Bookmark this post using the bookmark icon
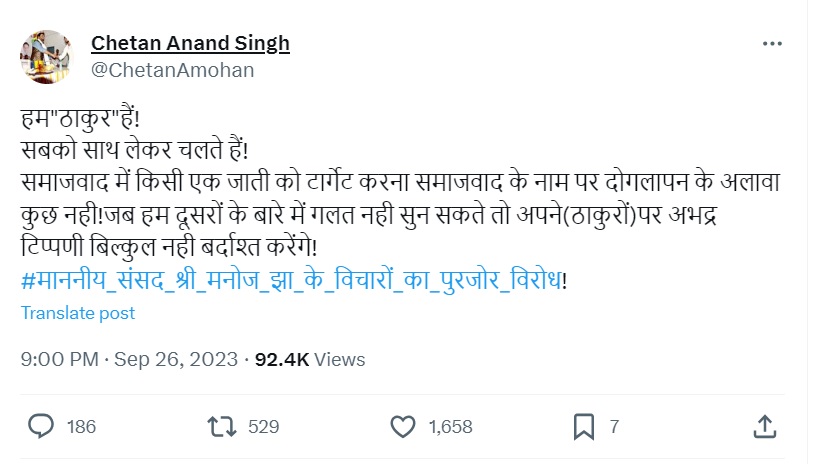Screen dimensions: 815x469 (584, 427)
